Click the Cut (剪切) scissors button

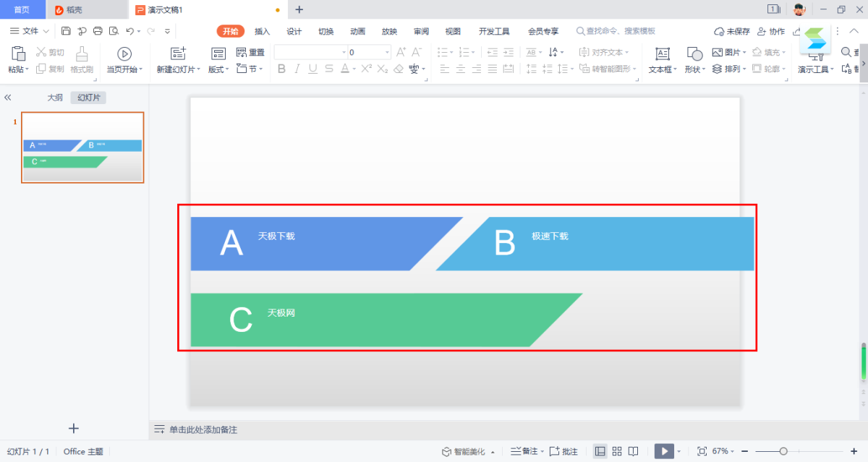coord(51,52)
